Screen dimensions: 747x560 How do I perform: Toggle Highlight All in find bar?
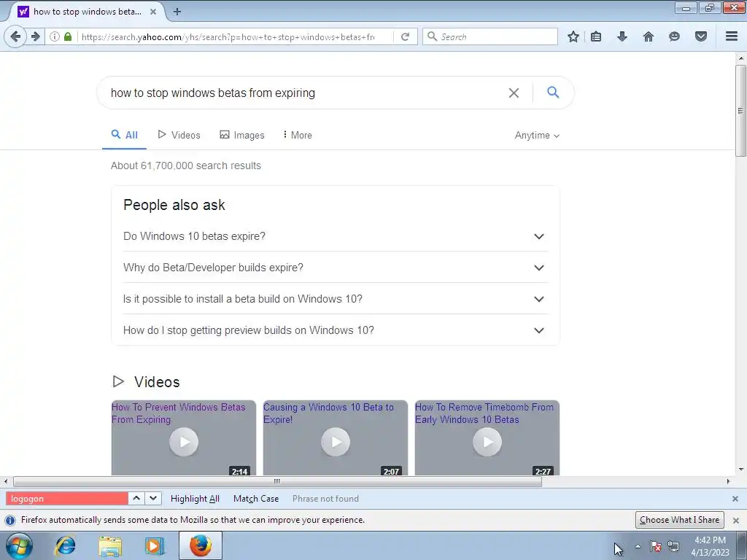195,499
